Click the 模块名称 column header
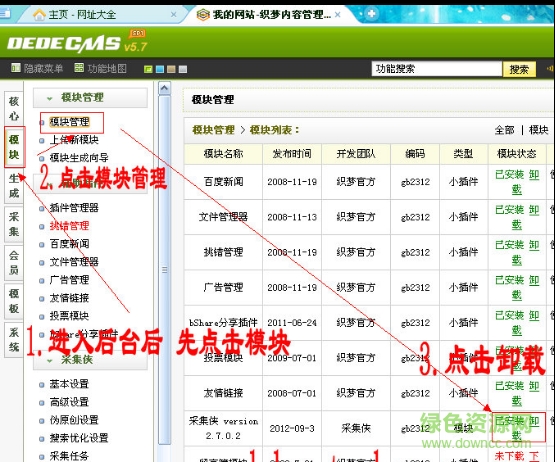 click(x=223, y=154)
